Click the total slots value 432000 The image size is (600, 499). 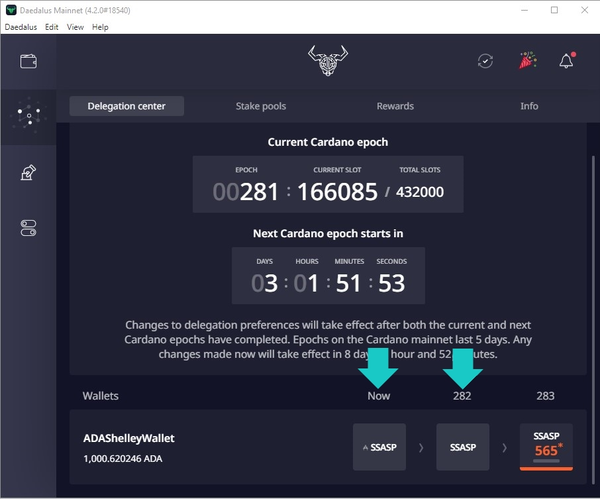coord(420,192)
